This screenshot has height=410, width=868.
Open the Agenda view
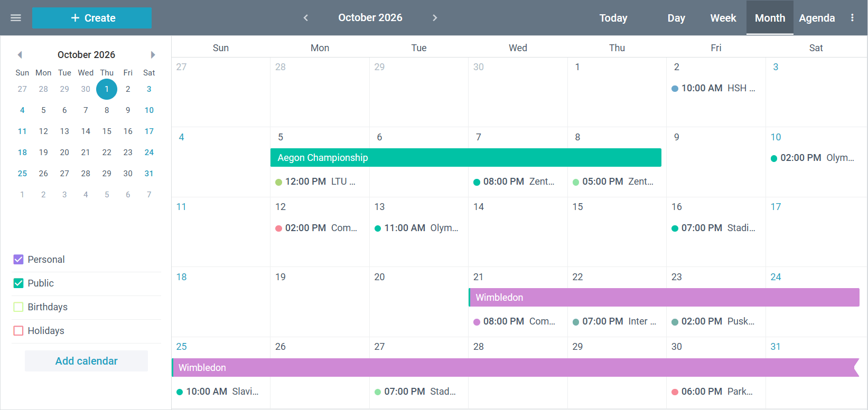(x=817, y=17)
